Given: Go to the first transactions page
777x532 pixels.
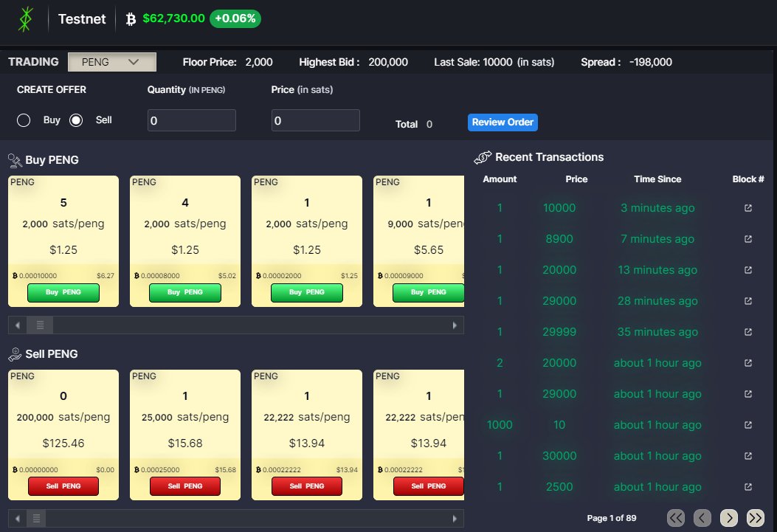Looking at the screenshot, I should [676, 518].
